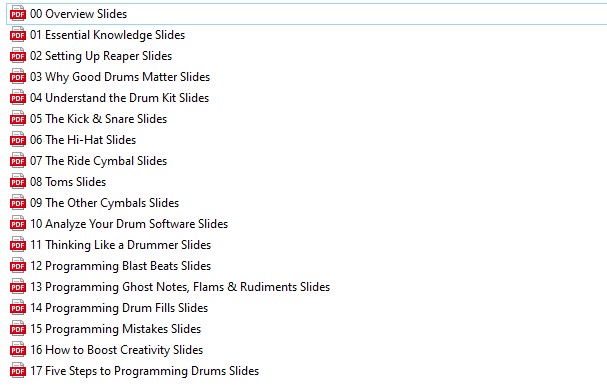The height and width of the screenshot is (389, 607).
Task: Select file name '01 Essential Knowledge Slides'
Action: pyautogui.click(x=108, y=35)
